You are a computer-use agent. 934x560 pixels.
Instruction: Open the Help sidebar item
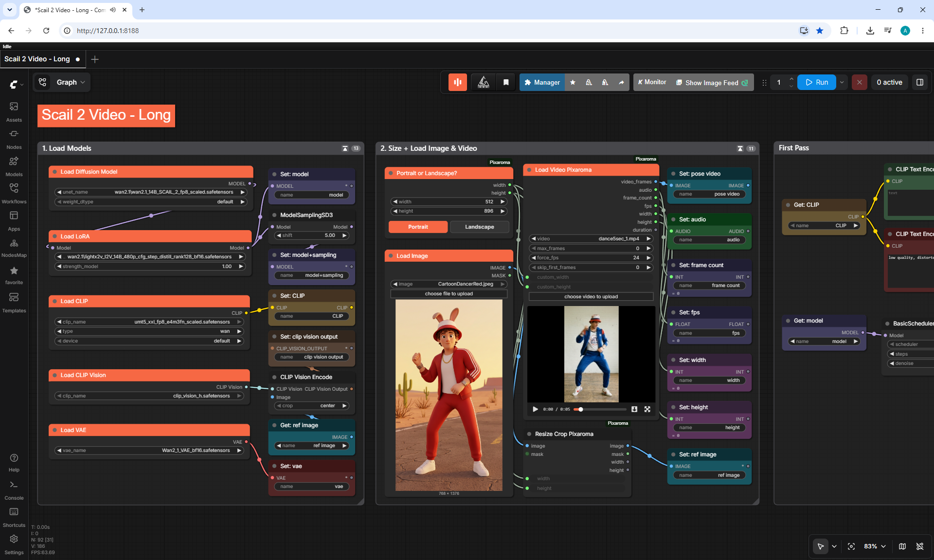tap(14, 463)
